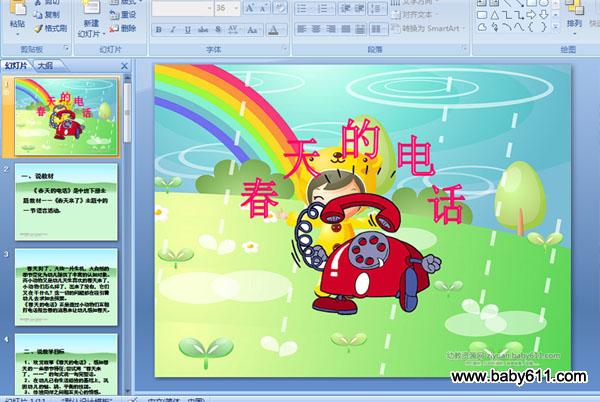Select the left brace shape
This screenshot has height=402, width=600.
pos(531,28)
